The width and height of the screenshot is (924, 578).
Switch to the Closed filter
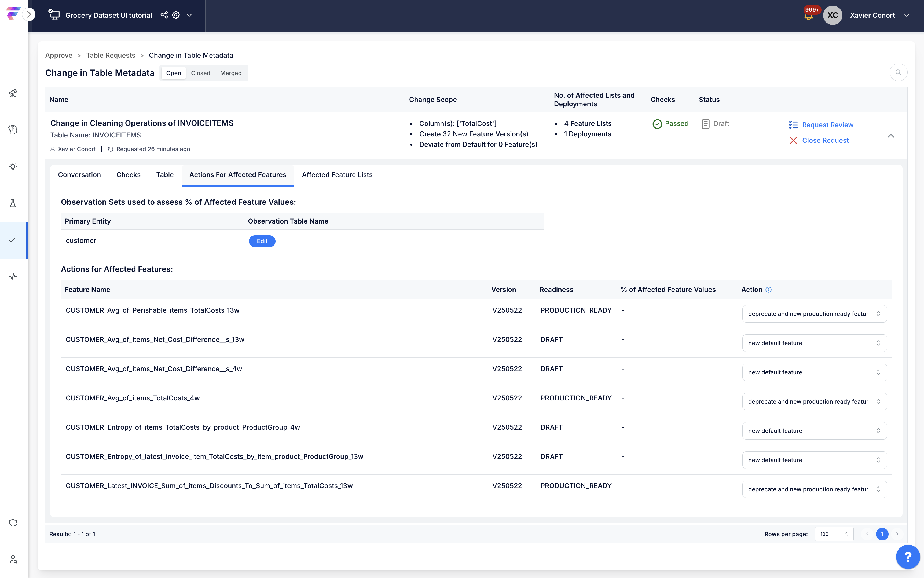click(x=201, y=73)
